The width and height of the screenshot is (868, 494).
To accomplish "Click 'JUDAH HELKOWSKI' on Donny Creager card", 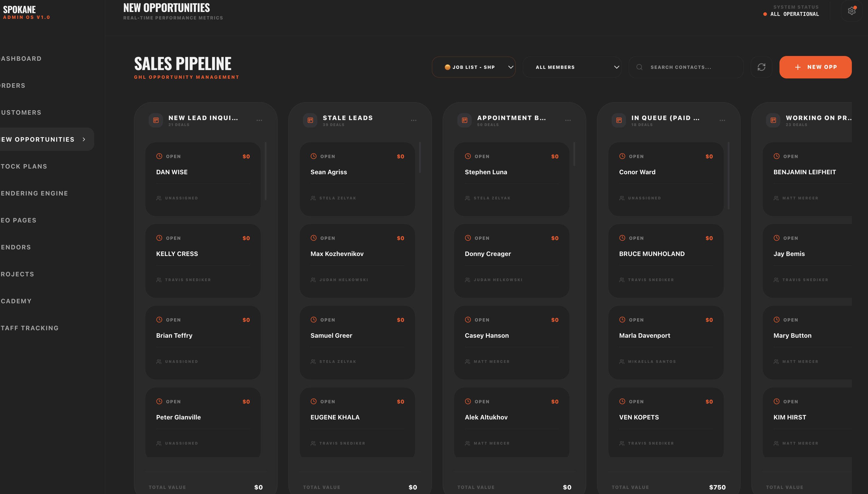I will coord(498,280).
